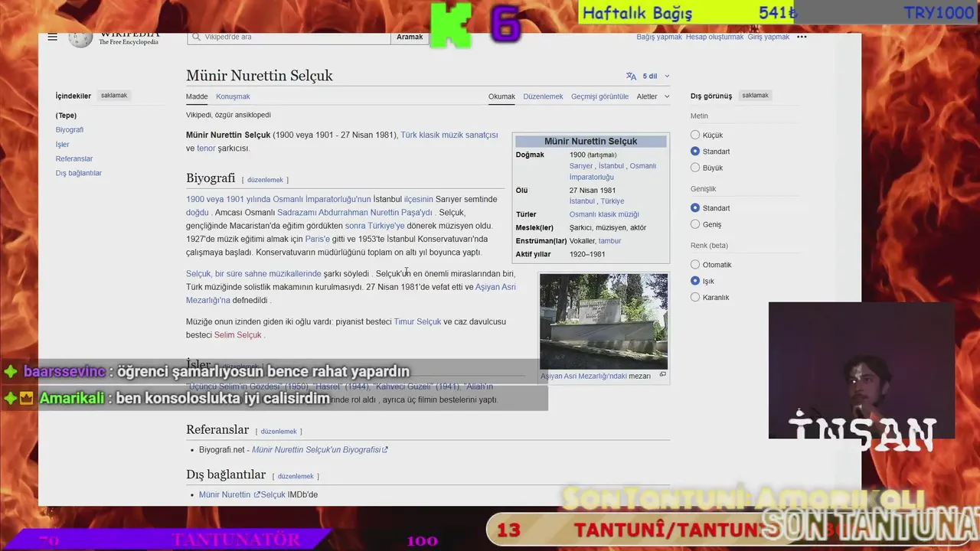Viewport: 980px width, 551px height.
Task: Jump to Dış bağlantılar in contents
Action: (x=79, y=173)
